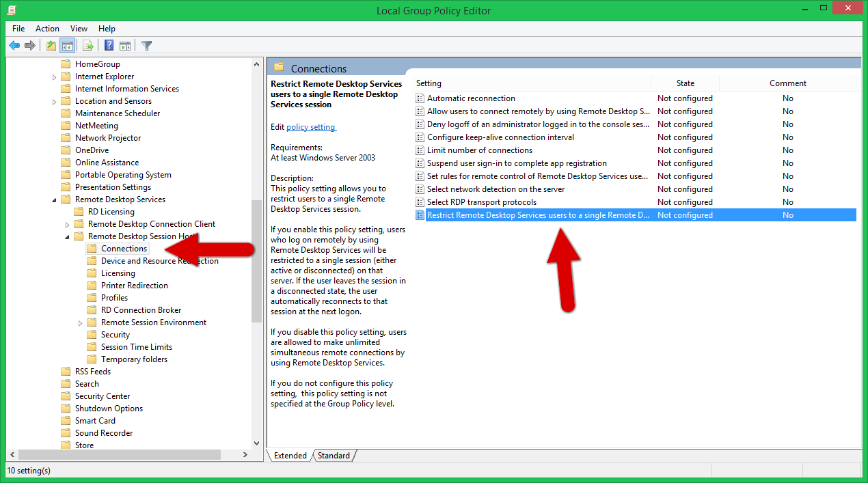This screenshot has width=868, height=483.
Task: Select 'Deny logoff of an administrator' setting
Action: click(x=635, y=124)
